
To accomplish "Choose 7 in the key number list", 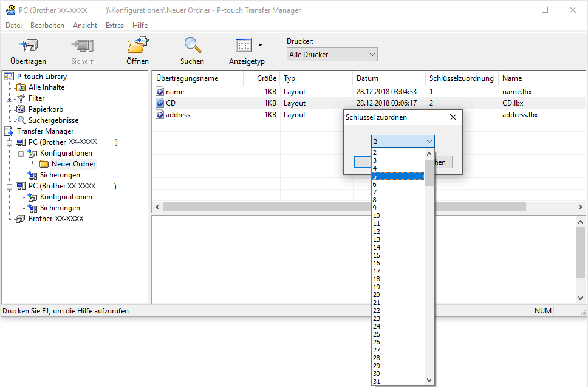I will 398,192.
